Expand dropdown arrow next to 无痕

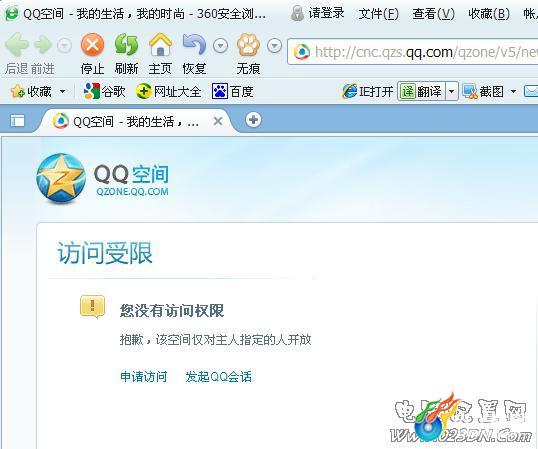coord(274,46)
